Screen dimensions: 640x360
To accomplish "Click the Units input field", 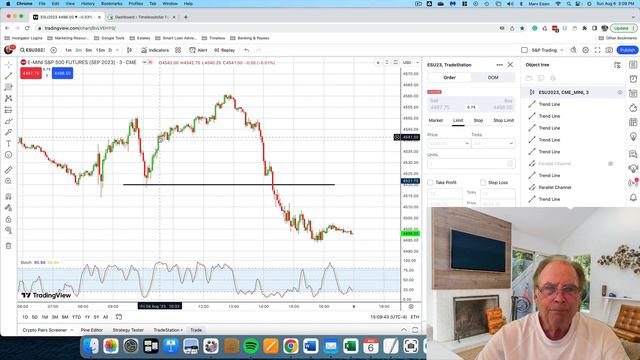I will (x=471, y=164).
